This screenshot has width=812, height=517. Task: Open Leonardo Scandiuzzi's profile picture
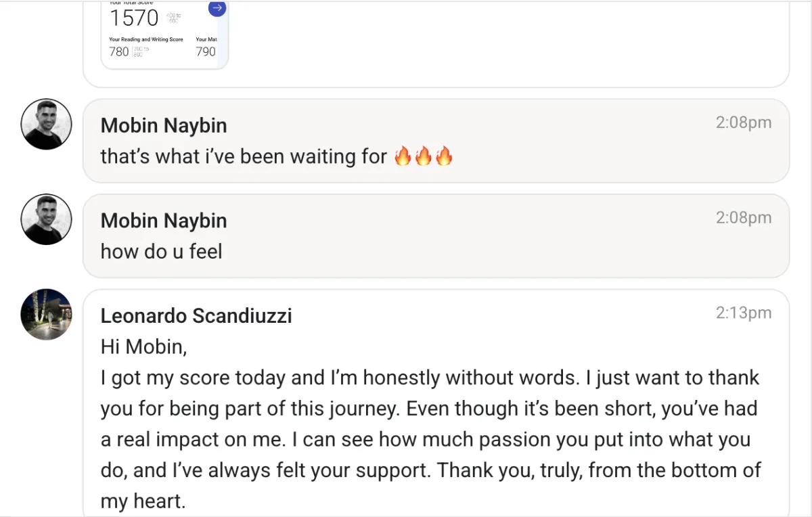(x=46, y=314)
